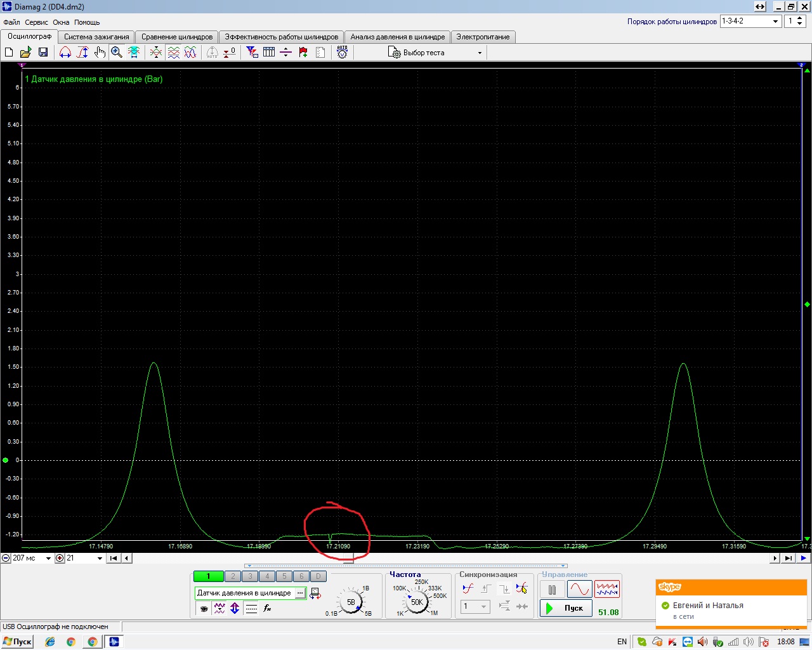Switch to the sine wave display mode

click(580, 590)
